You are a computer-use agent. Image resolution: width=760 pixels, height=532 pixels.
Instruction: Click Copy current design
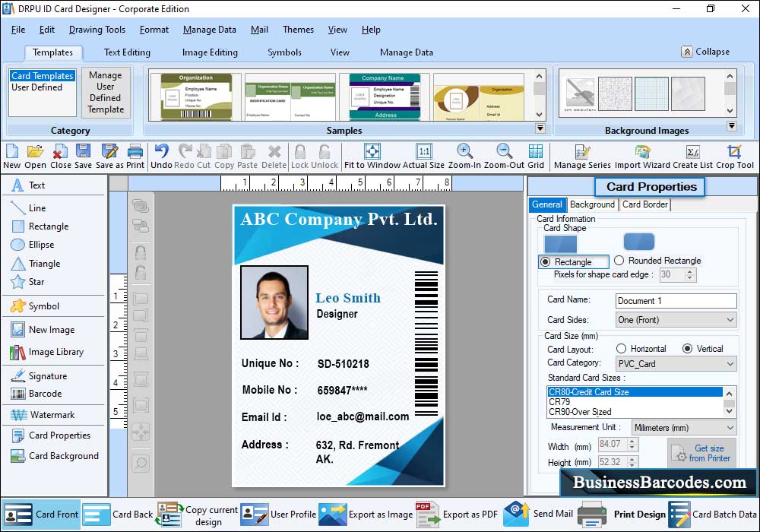(x=198, y=515)
